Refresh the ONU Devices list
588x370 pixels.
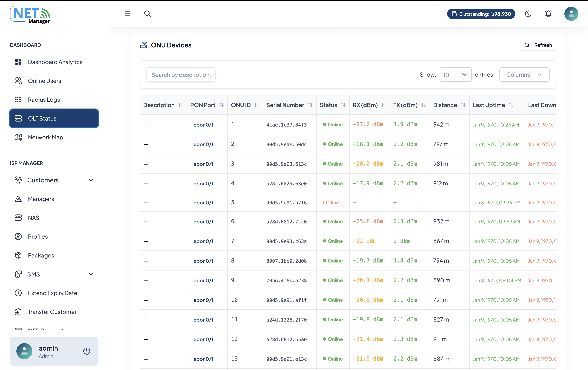tap(538, 45)
